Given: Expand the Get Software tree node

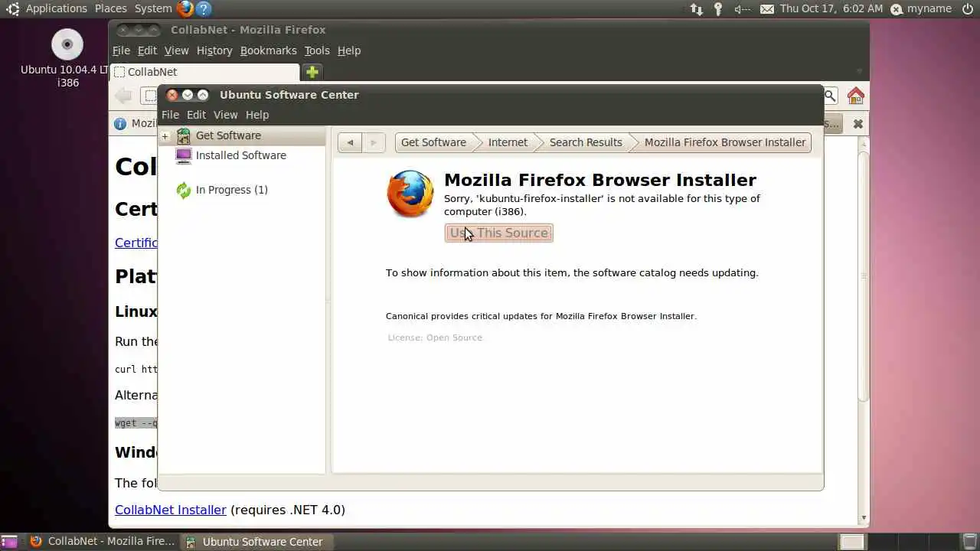Looking at the screenshot, I should click(165, 136).
